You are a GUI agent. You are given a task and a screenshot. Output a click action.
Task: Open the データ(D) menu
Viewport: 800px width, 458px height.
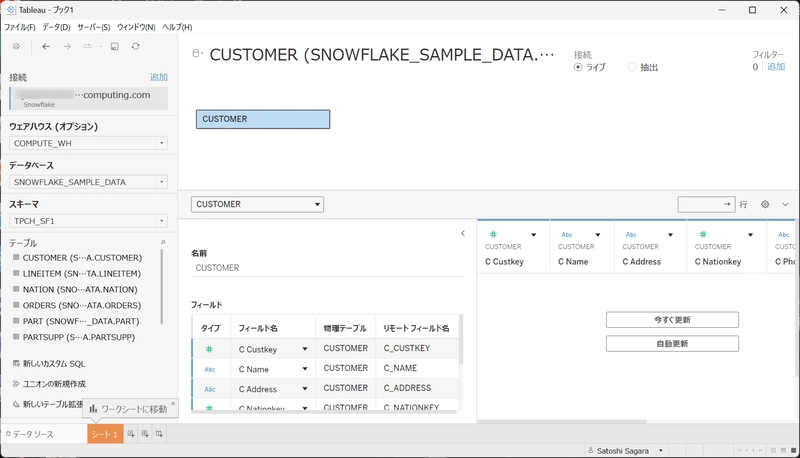coord(56,27)
